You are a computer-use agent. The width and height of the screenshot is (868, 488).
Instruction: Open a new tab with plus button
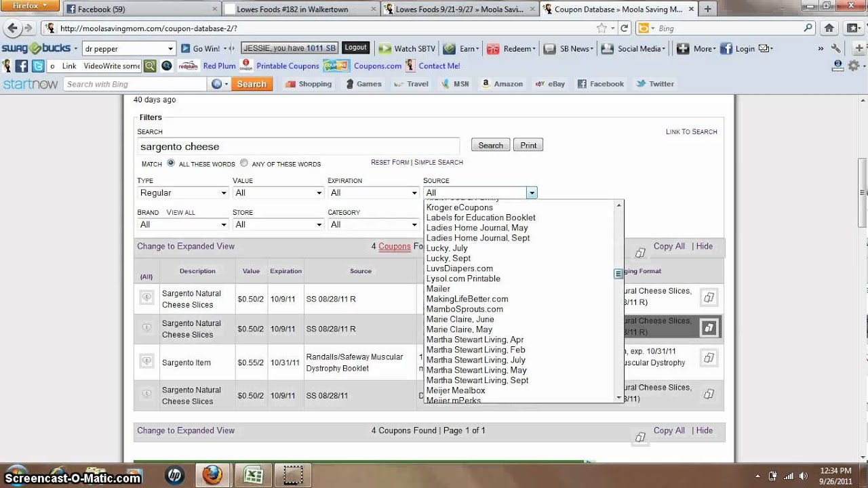(707, 9)
